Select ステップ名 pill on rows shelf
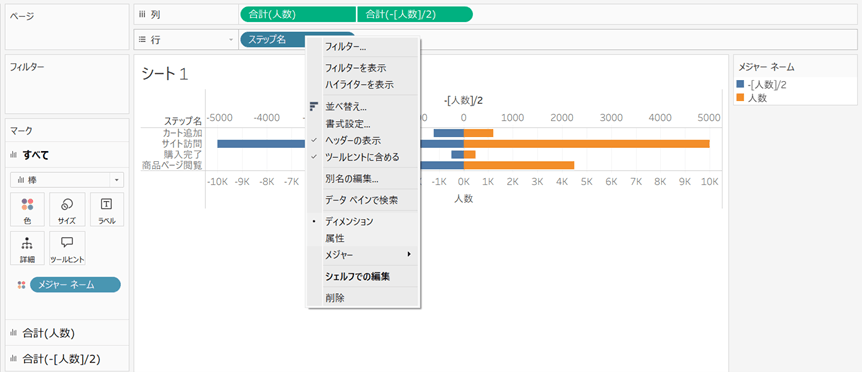The width and height of the screenshot is (862, 372). (273, 39)
